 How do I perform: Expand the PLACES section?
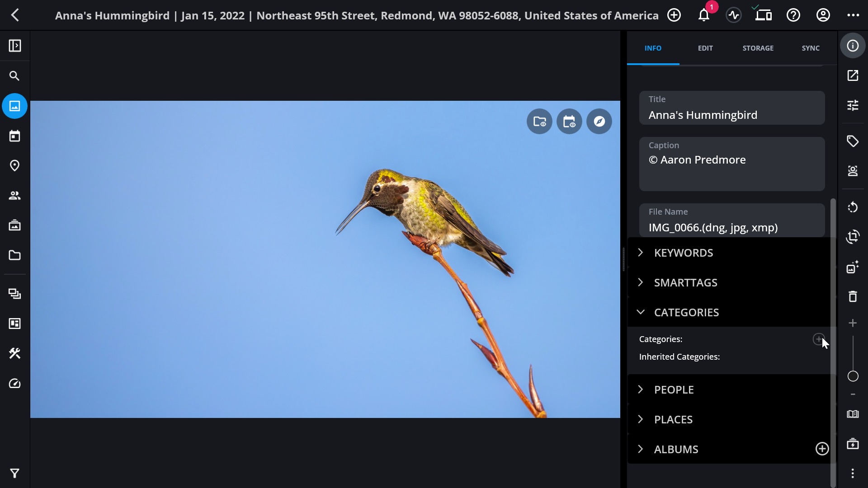[729, 419]
